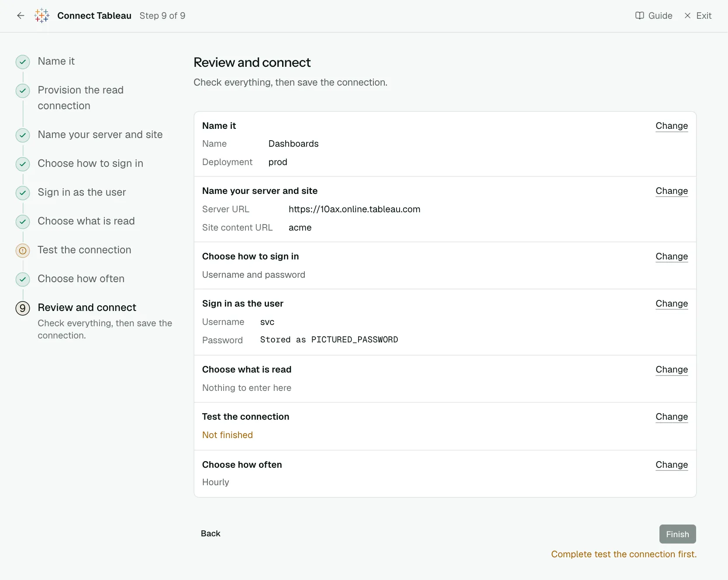Image resolution: width=728 pixels, height=580 pixels.
Task: Click the green checkmark next to Name it
Action: (23, 62)
